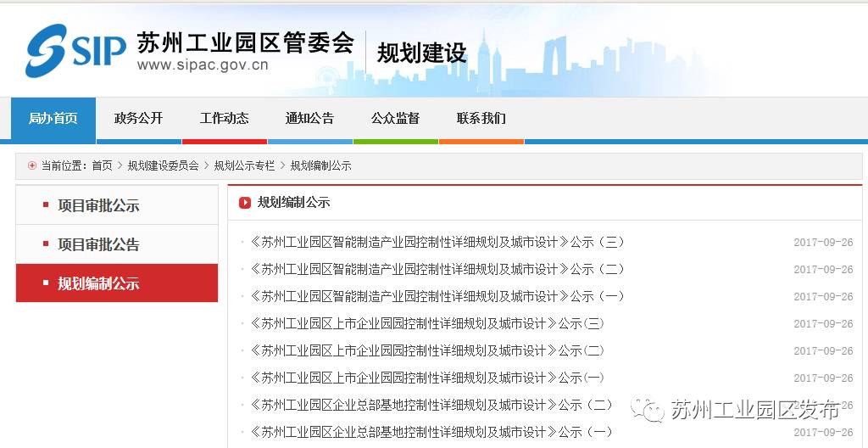This screenshot has height=448, width=868.
Task: Open 项目审批公示 in the sidebar
Action: tap(117, 205)
